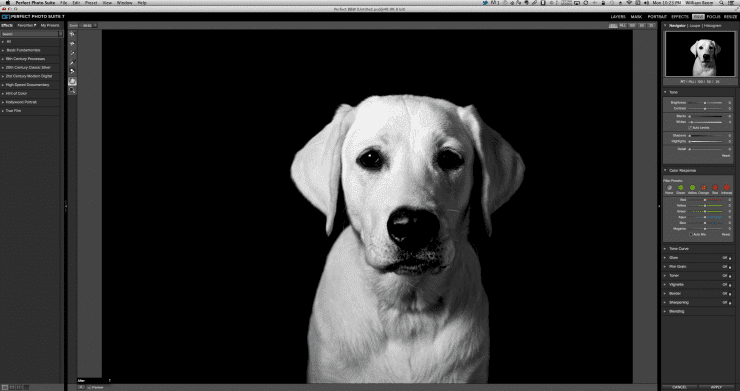Apply the Red filter preset
Viewport: 740px width, 391px height.
click(715, 189)
